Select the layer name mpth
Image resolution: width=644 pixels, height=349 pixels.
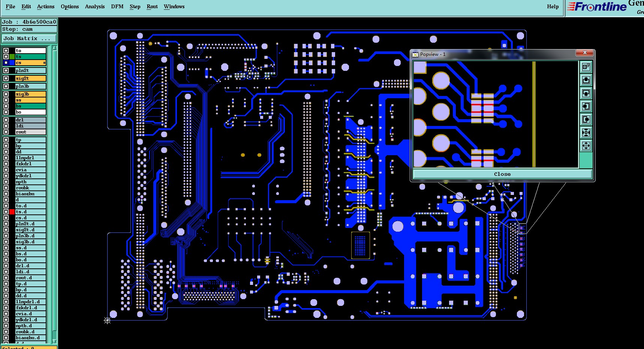click(31, 182)
